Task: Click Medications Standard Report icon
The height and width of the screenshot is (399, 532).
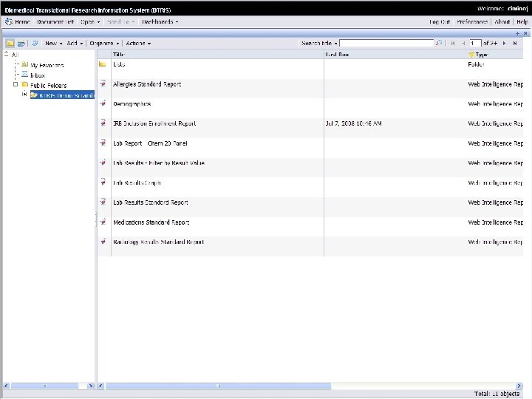Action: (103, 222)
